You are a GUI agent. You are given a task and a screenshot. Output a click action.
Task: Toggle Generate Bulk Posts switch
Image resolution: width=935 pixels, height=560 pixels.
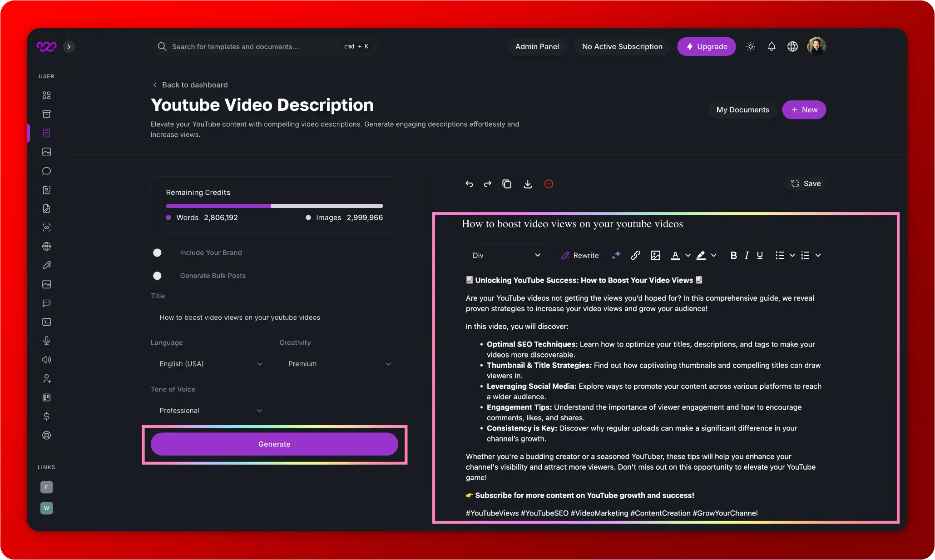coord(163,276)
